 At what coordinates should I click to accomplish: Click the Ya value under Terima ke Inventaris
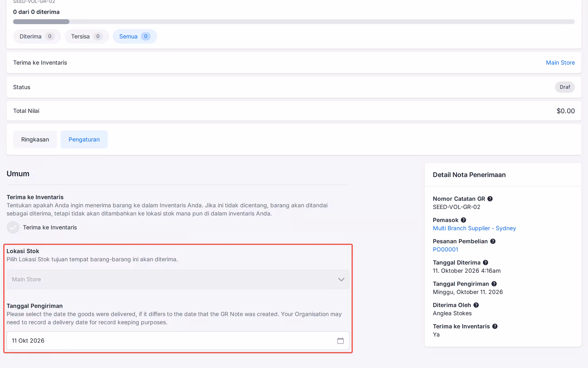[436, 335]
